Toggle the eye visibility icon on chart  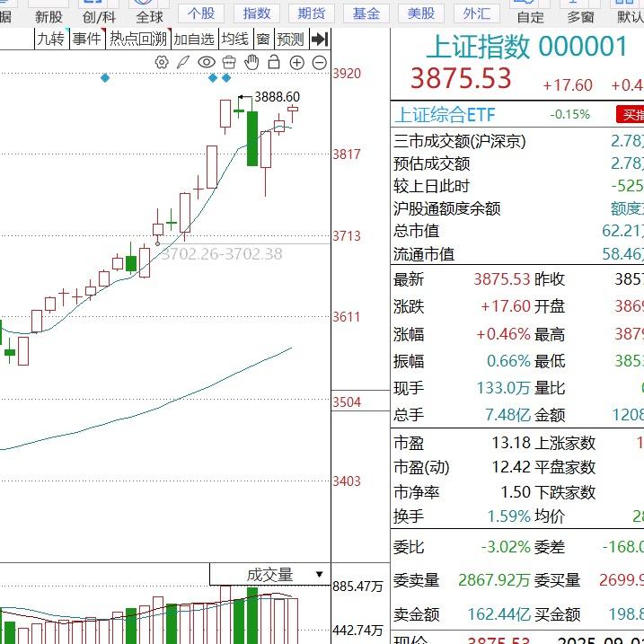coord(207,63)
